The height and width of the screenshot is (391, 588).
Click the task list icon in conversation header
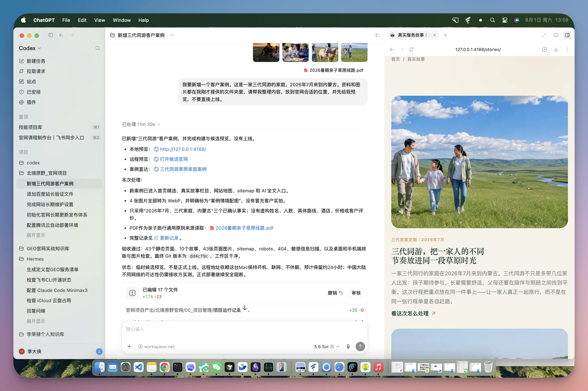click(x=378, y=35)
